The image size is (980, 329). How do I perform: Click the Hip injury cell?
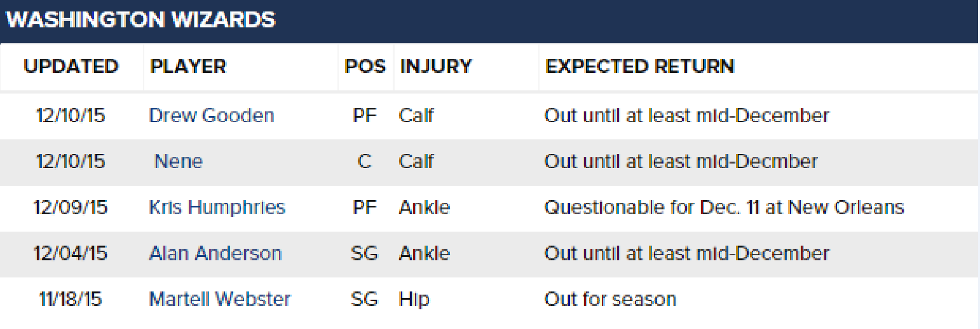coord(414,299)
